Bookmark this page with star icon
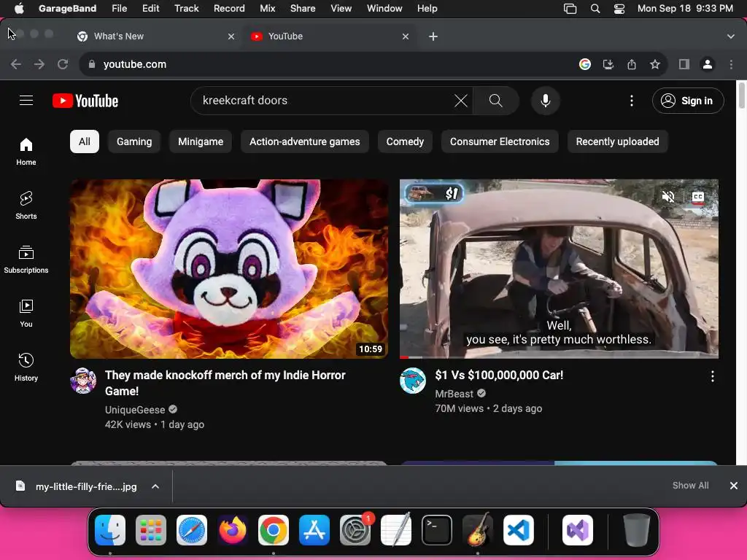 tap(655, 64)
